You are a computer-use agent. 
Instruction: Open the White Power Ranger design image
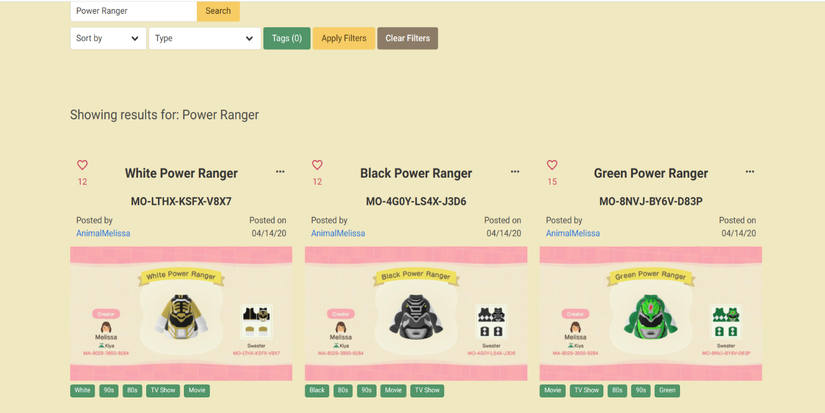point(181,314)
